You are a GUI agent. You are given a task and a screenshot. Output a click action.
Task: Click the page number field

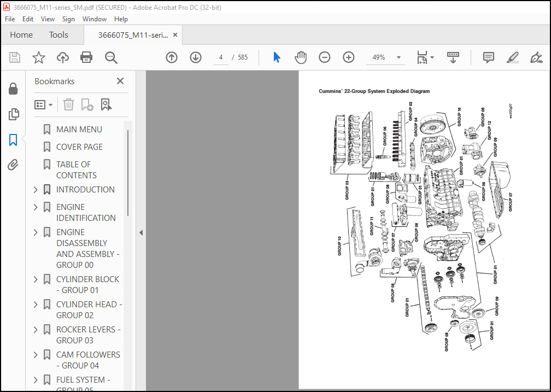[221, 57]
